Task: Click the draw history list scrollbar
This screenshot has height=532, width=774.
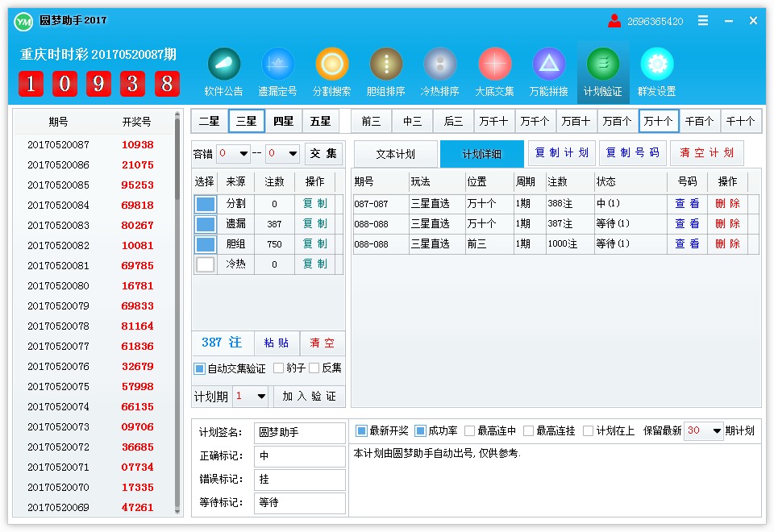Action: [178, 161]
